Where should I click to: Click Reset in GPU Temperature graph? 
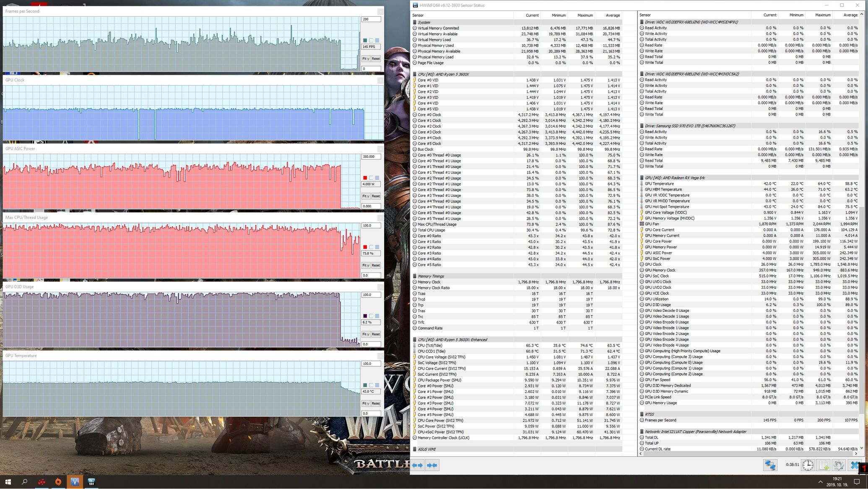pos(376,403)
